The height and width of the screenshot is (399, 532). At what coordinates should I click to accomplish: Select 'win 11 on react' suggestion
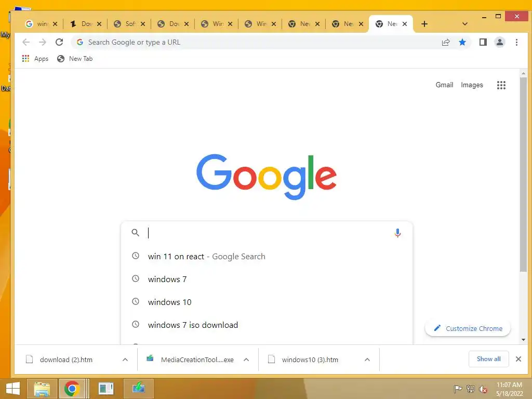click(x=267, y=257)
